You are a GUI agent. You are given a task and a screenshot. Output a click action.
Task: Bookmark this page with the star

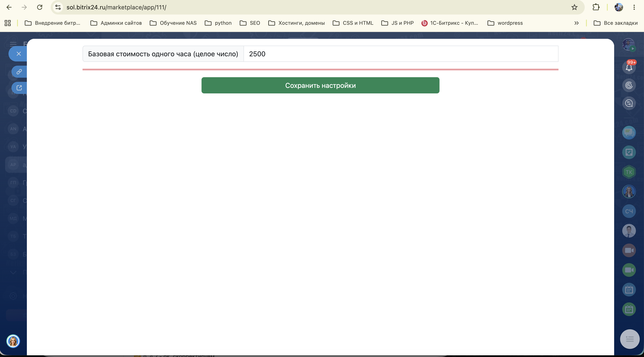574,7
